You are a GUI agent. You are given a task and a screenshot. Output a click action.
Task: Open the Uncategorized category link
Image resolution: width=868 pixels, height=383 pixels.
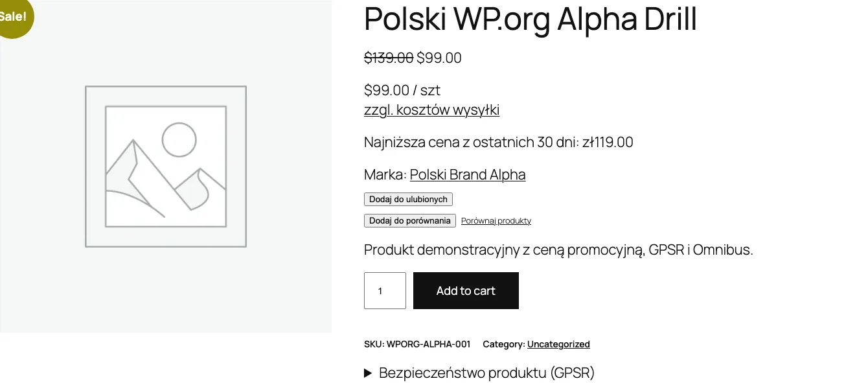click(558, 344)
